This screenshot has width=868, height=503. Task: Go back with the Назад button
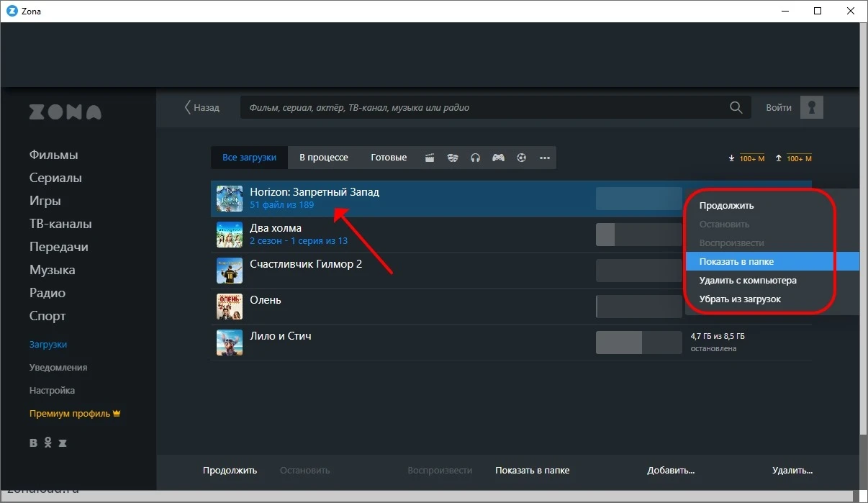[202, 107]
